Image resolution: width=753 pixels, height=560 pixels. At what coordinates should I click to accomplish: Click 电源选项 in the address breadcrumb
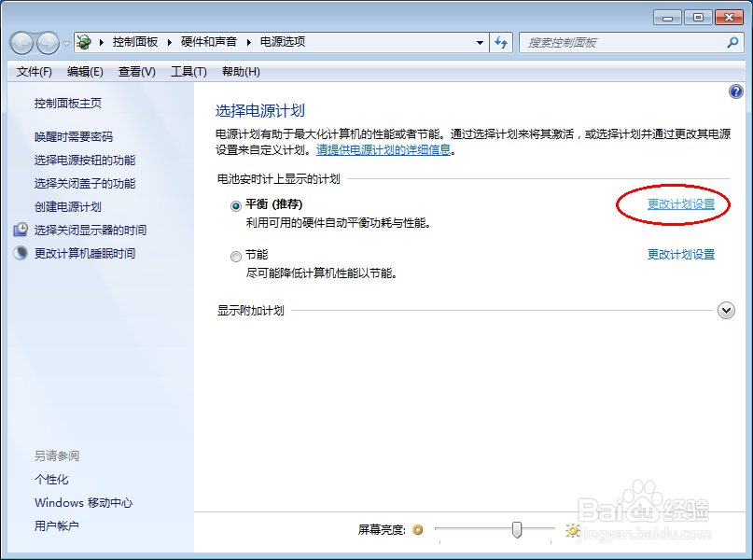click(x=283, y=42)
